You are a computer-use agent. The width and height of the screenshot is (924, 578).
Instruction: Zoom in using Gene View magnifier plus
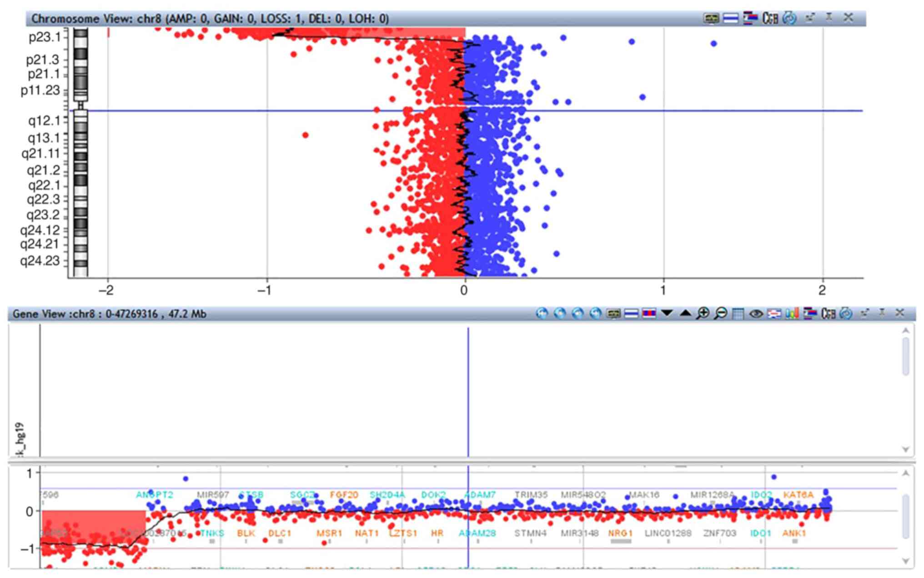pos(703,314)
